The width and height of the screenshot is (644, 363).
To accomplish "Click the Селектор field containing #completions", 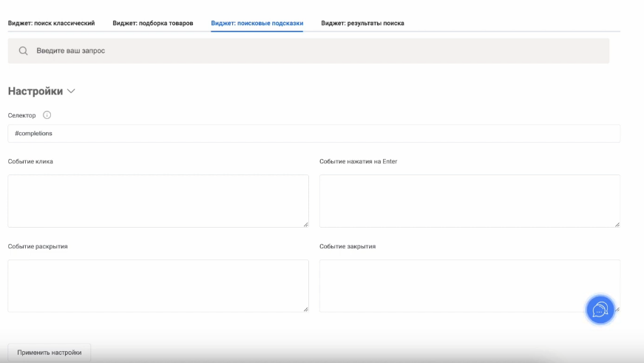I will [313, 133].
